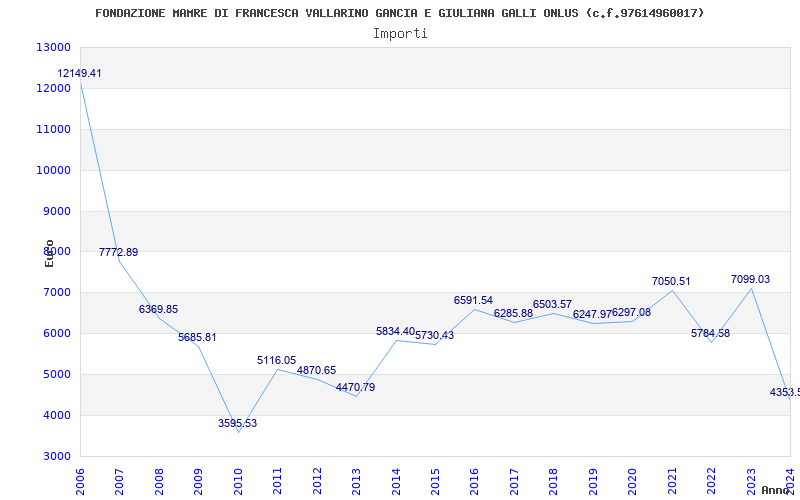Click the year 2021 axis label
The width and height of the screenshot is (800, 500).
point(672,482)
